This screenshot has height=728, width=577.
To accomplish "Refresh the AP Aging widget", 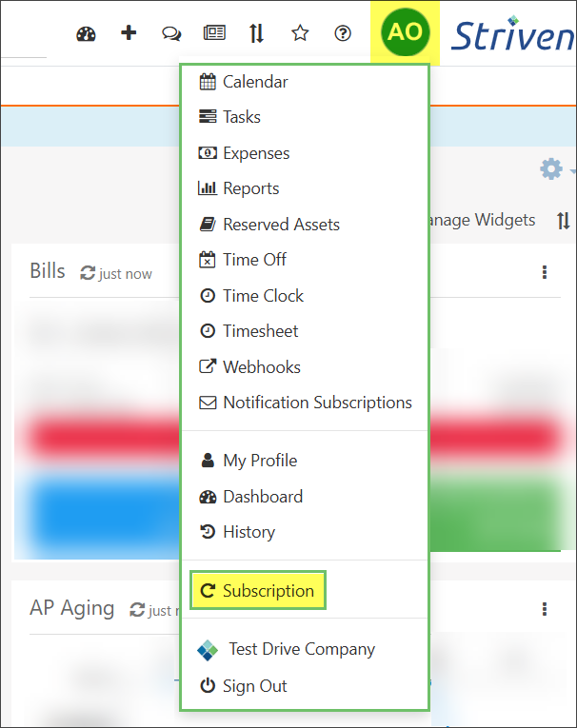I will 137,610.
